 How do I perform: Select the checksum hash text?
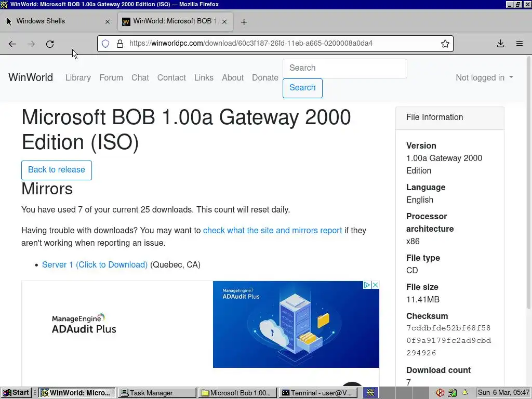point(448,340)
